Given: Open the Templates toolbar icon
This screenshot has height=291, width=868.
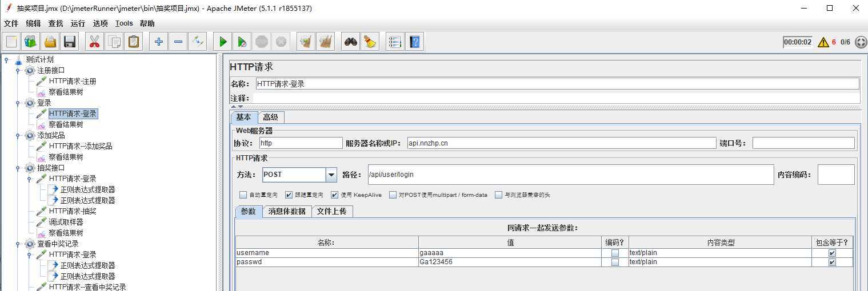Looking at the screenshot, I should (x=30, y=42).
